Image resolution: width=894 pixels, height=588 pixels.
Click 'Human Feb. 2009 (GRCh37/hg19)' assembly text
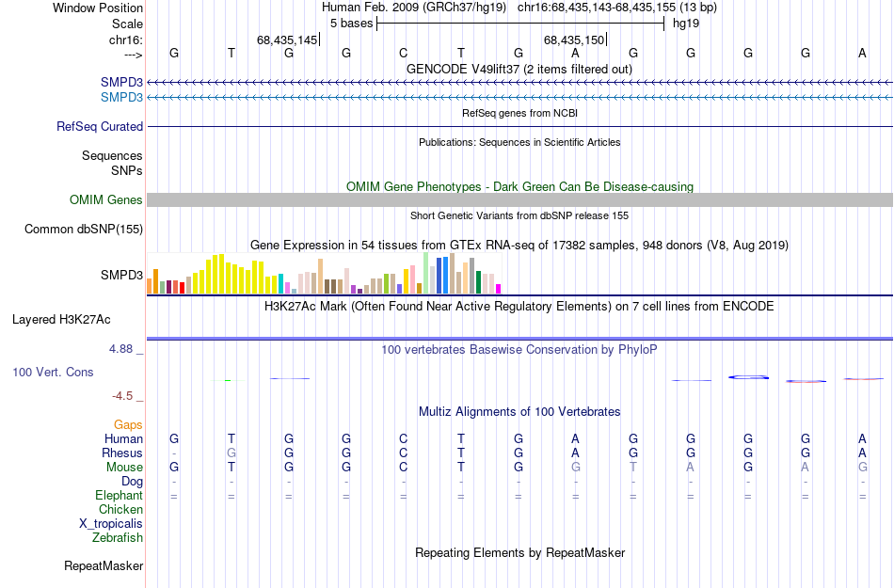(414, 8)
